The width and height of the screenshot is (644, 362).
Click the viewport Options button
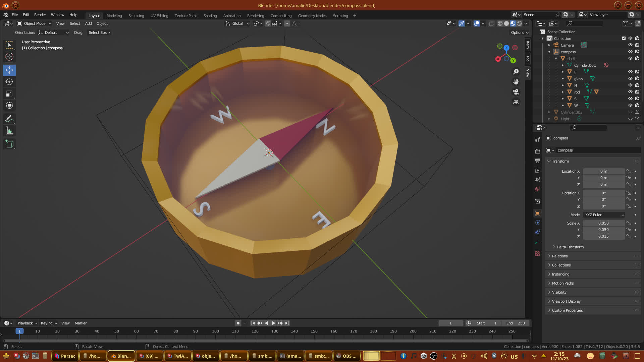tap(520, 33)
